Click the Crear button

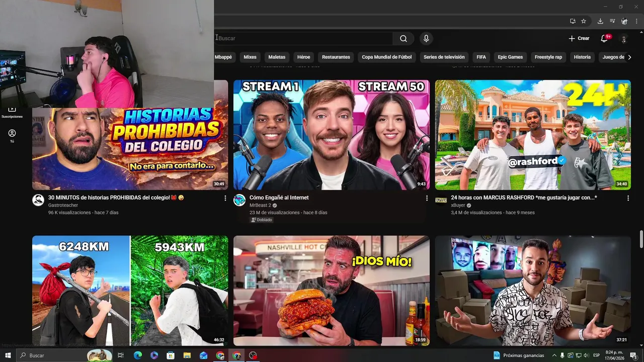coord(579,38)
